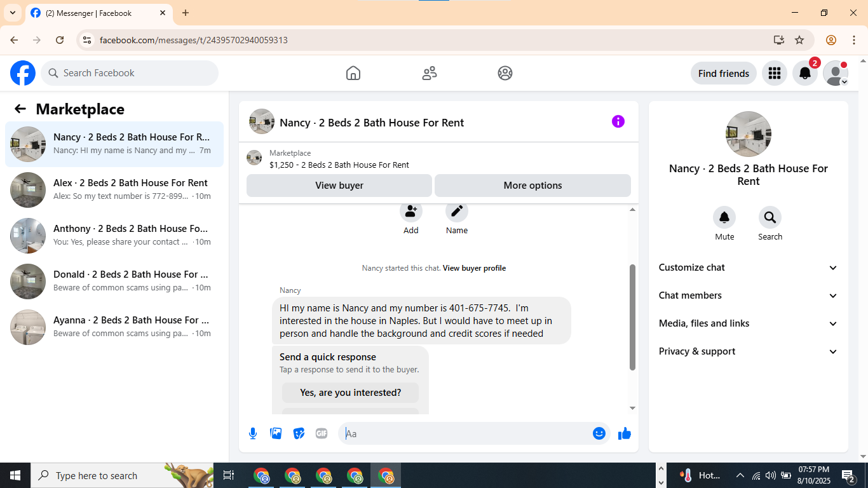Click the chat scroll down arrow
The image size is (868, 488).
click(x=632, y=408)
